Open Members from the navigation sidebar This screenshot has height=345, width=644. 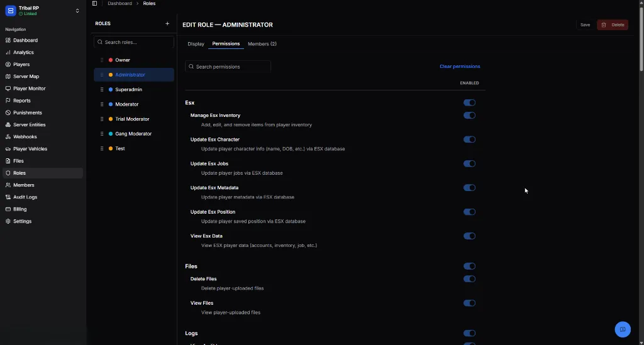[x=43, y=185]
